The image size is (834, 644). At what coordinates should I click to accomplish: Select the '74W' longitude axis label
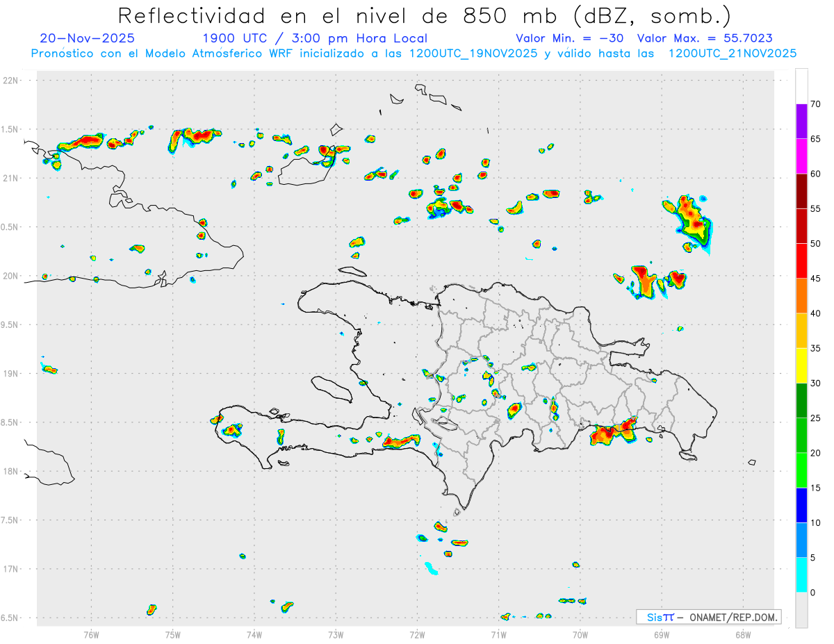coord(254,634)
